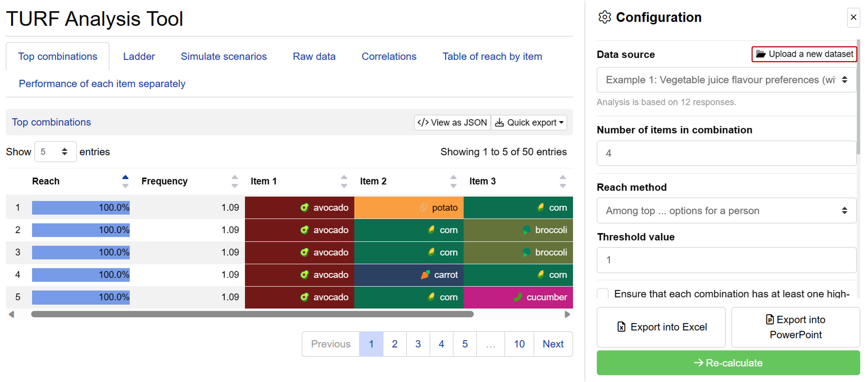Image resolution: width=868 pixels, height=382 pixels.
Task: Click the row 5 Reach 100.0% bar
Action: [81, 297]
